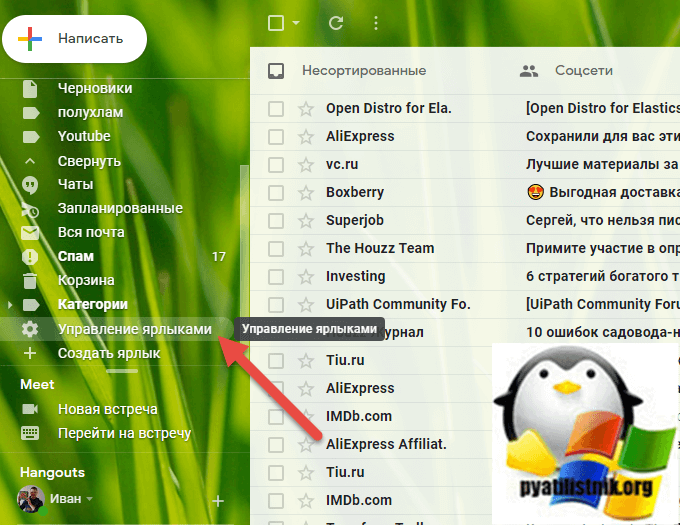Click the gear icon beside Управление ярлыками
Image resolution: width=680 pixels, height=525 pixels.
tap(30, 329)
